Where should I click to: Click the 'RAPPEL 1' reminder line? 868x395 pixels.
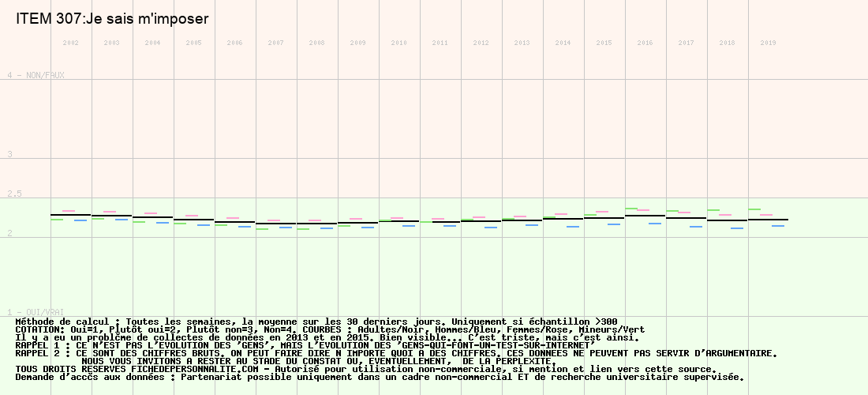[x=305, y=345]
